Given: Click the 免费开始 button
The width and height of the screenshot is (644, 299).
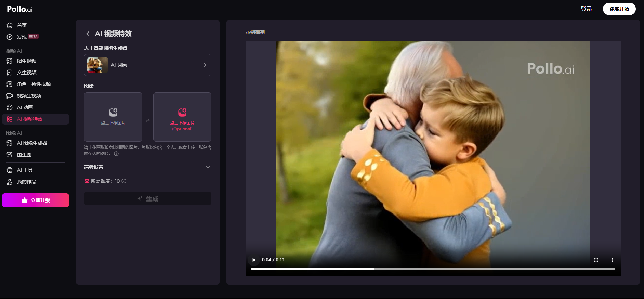Looking at the screenshot, I should (x=619, y=9).
